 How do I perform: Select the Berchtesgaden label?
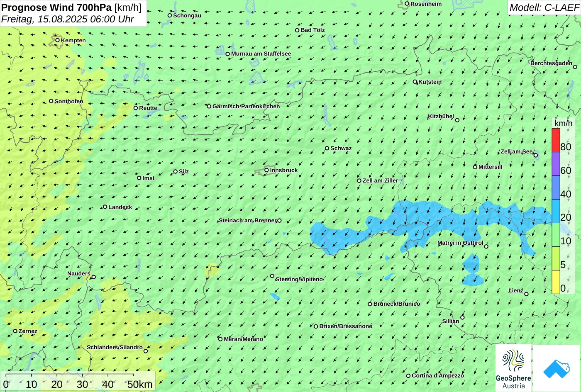pyautogui.click(x=551, y=63)
